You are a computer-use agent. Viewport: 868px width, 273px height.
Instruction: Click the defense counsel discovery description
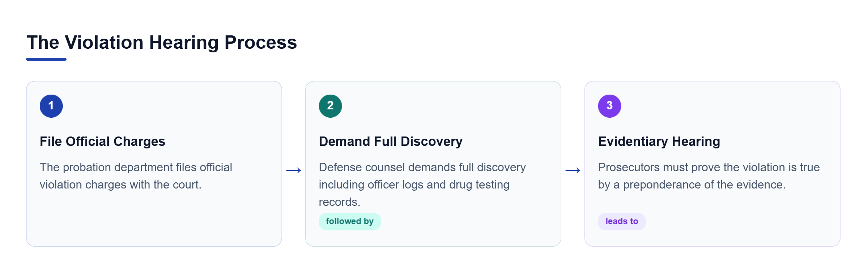(x=422, y=185)
